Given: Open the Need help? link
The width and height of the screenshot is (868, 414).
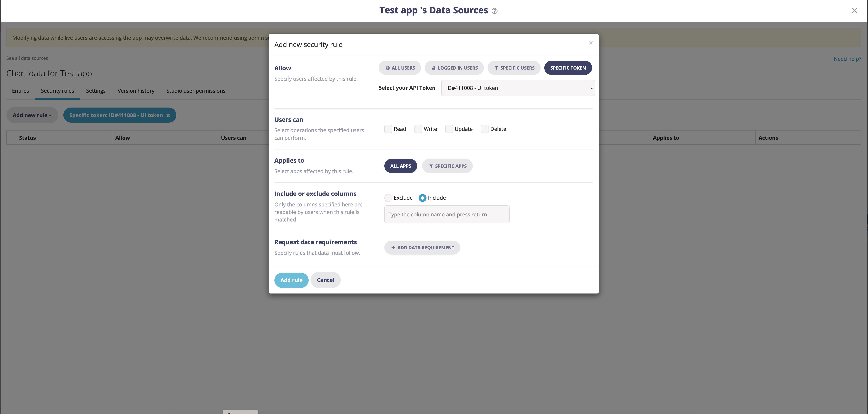Looking at the screenshot, I should [847, 59].
